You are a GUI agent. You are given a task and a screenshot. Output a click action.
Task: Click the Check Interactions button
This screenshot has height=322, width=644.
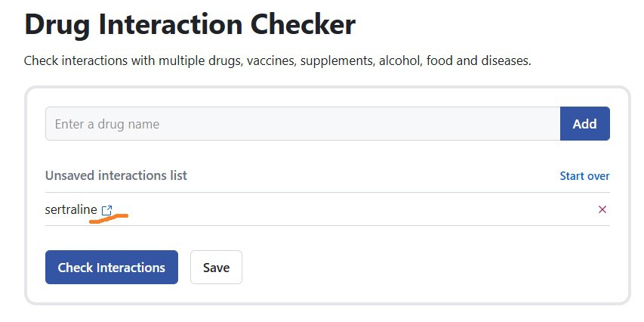click(x=112, y=268)
